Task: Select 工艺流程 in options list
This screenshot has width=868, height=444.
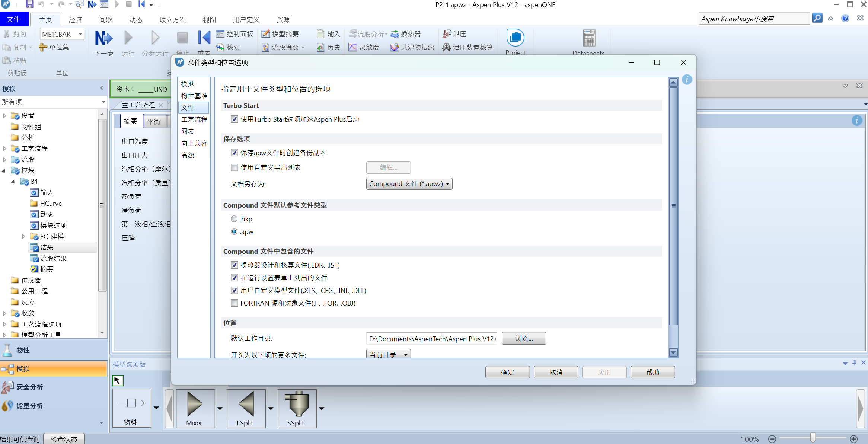Action: (x=194, y=119)
